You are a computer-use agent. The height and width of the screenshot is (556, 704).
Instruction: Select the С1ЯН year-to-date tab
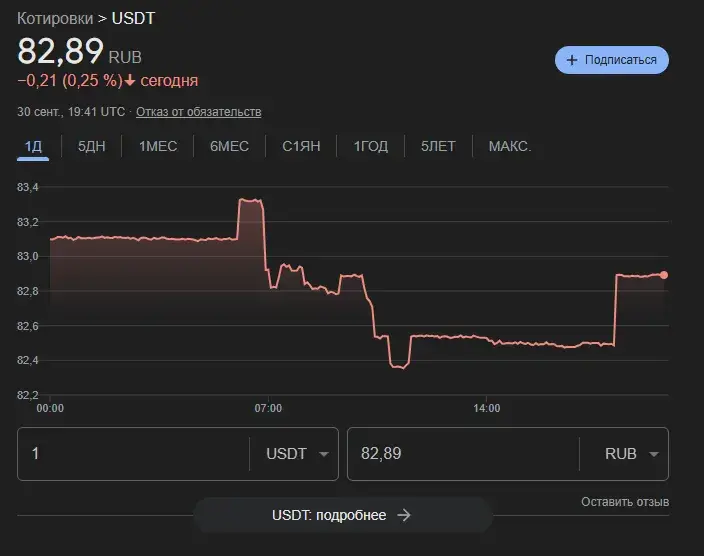click(301, 146)
